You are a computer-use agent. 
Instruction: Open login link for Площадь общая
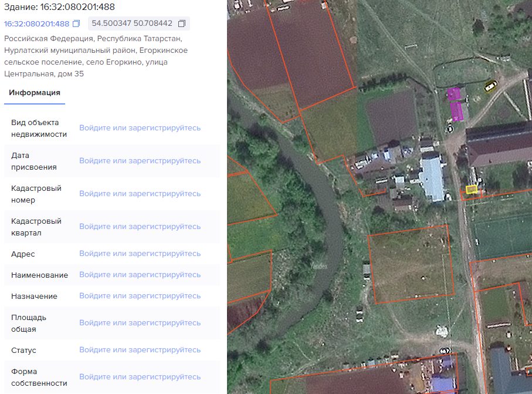pyautogui.click(x=140, y=323)
